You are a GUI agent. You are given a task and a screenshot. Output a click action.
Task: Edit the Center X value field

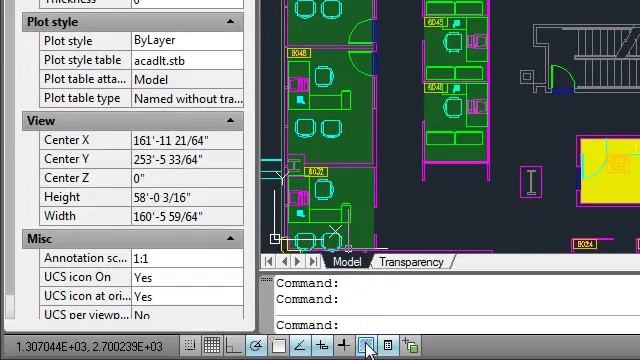click(x=187, y=140)
